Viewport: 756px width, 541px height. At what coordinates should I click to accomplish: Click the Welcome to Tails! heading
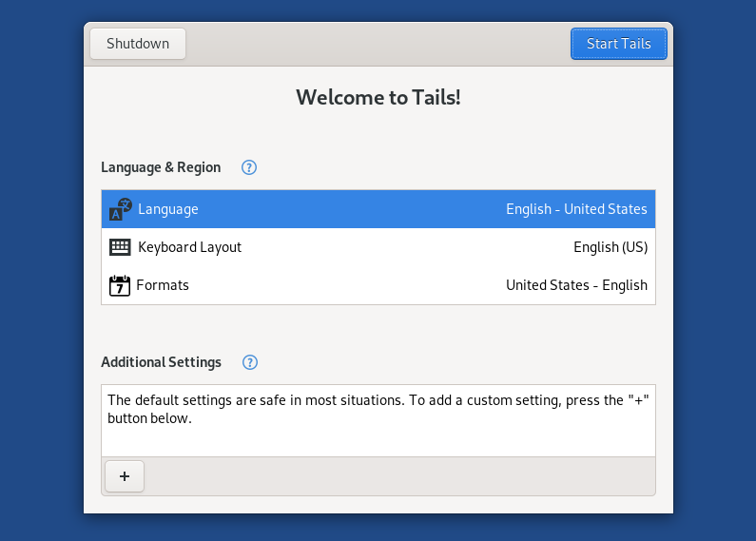(x=378, y=97)
